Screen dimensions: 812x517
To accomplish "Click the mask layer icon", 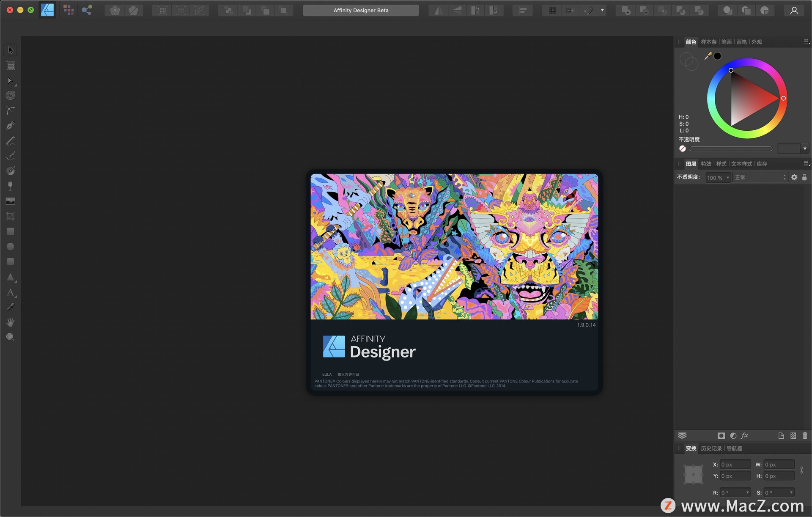I will pyautogui.click(x=721, y=436).
